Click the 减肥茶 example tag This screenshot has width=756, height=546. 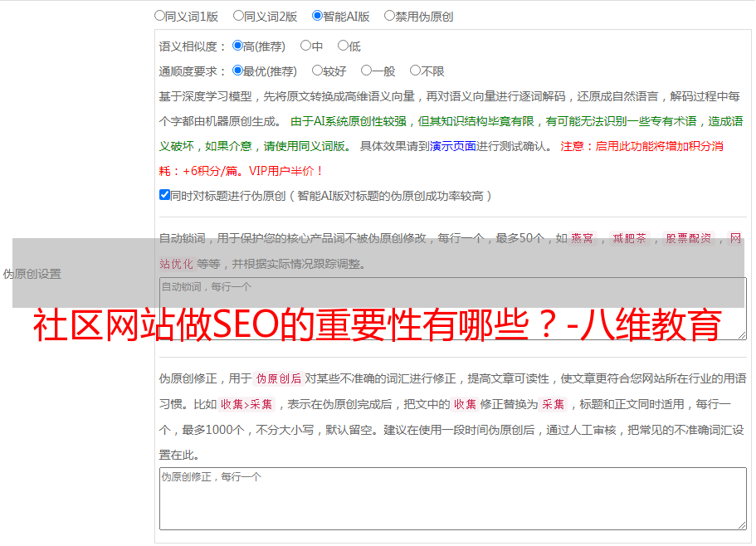629,238
